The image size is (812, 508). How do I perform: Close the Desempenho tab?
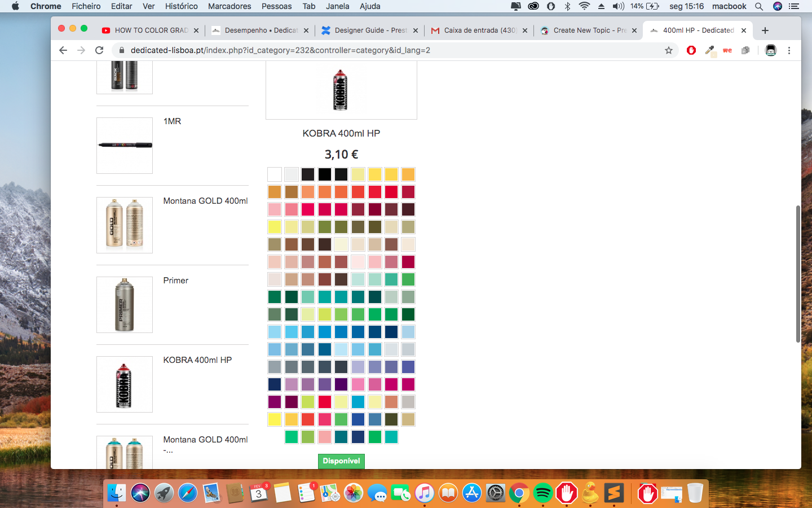[x=306, y=30]
